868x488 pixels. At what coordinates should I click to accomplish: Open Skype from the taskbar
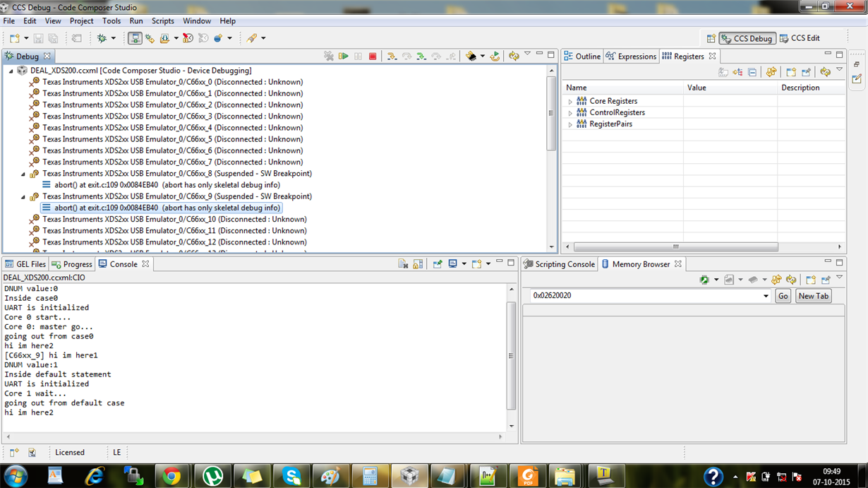point(291,477)
